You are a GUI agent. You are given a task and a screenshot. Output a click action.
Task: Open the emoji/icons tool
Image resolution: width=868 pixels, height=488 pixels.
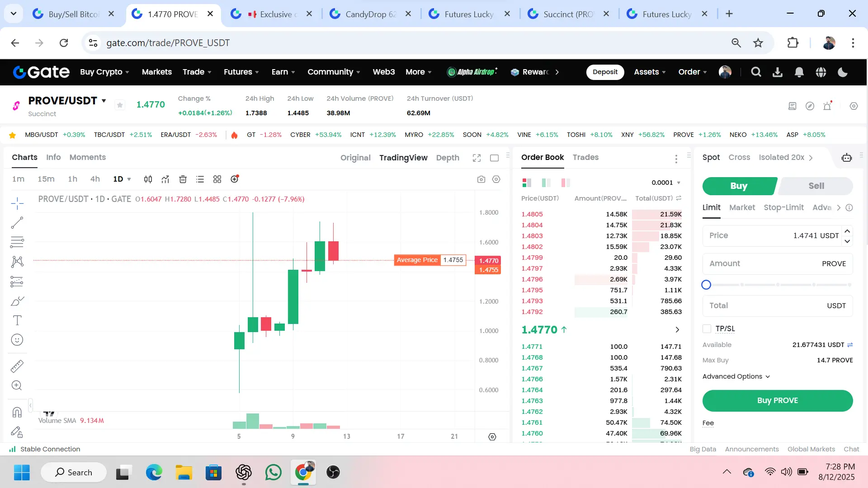(17, 340)
